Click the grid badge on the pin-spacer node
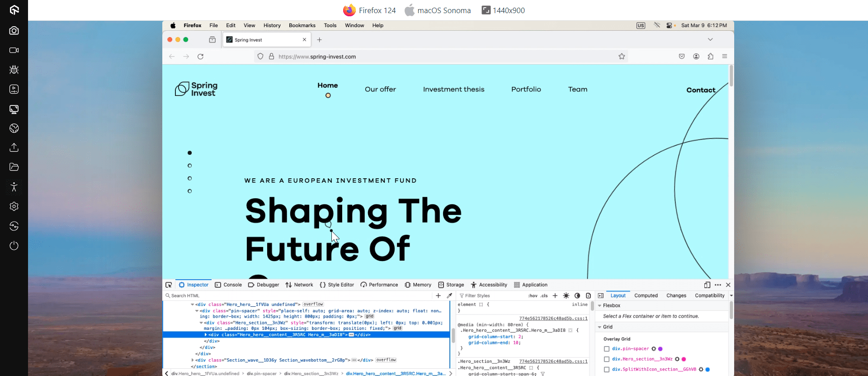The width and height of the screenshot is (868, 376). pyautogui.click(x=369, y=317)
